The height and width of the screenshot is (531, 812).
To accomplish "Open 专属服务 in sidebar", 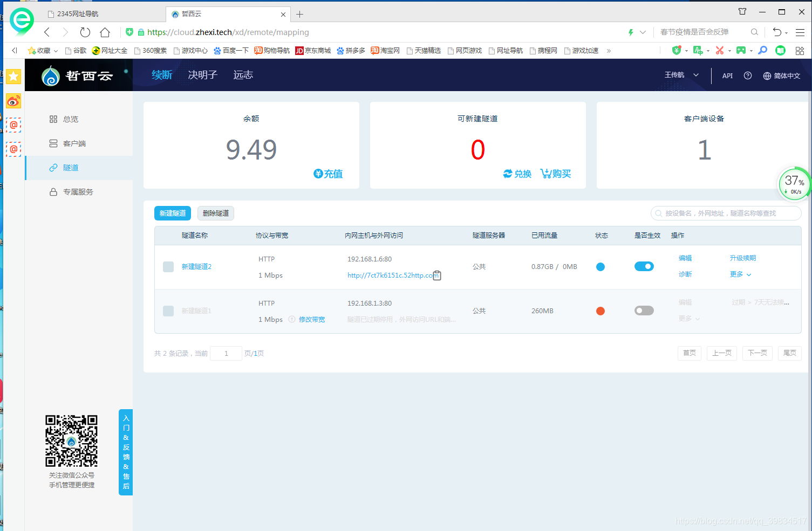I will point(79,192).
